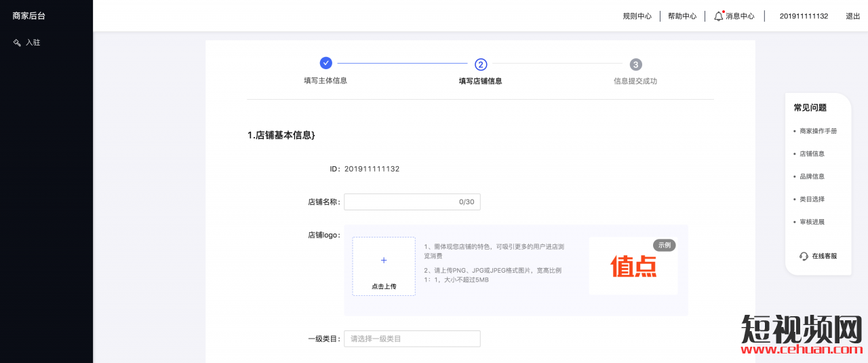Viewport: 868px width, 363px height.
Task: Open 消息中心 messages link
Action: point(740,16)
